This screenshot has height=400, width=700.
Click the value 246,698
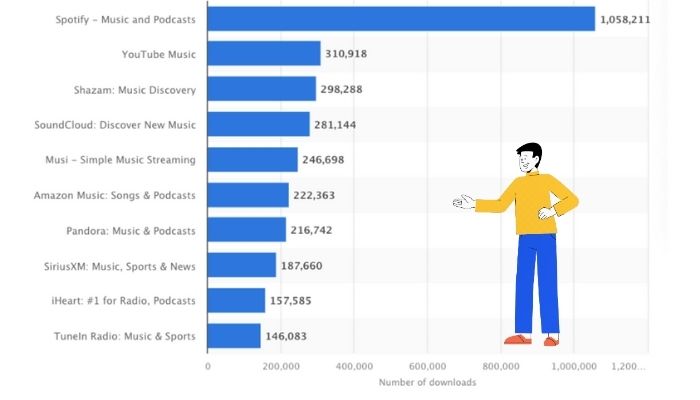(323, 159)
